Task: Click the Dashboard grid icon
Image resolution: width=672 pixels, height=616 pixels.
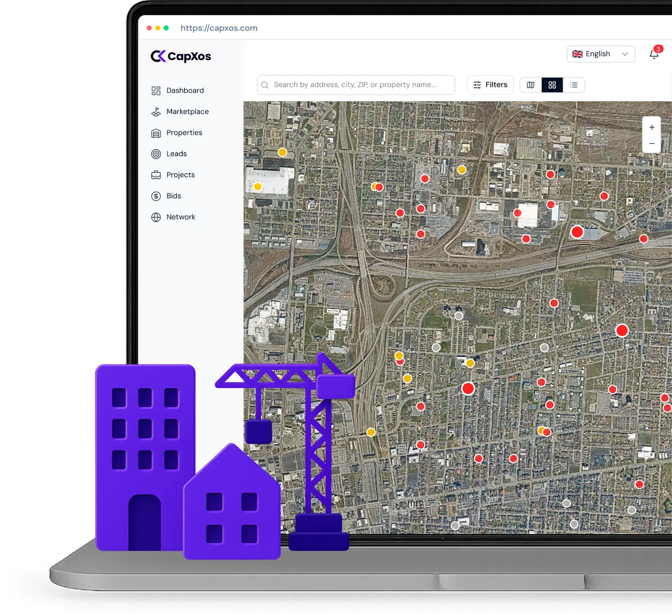Action: (156, 91)
